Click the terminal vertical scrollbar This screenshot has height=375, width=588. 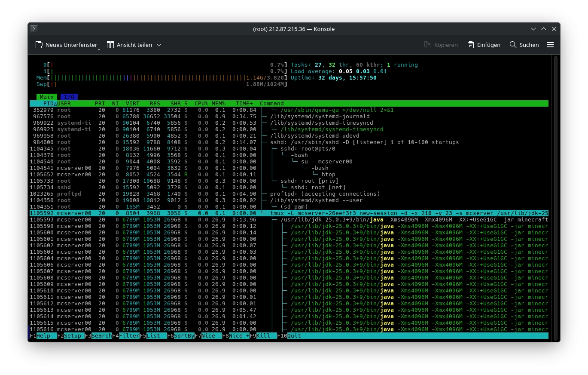555,198
